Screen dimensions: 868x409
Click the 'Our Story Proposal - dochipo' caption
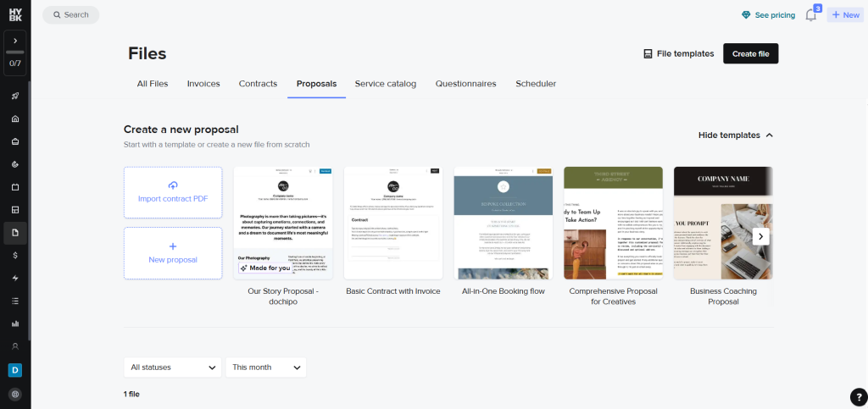[283, 296]
